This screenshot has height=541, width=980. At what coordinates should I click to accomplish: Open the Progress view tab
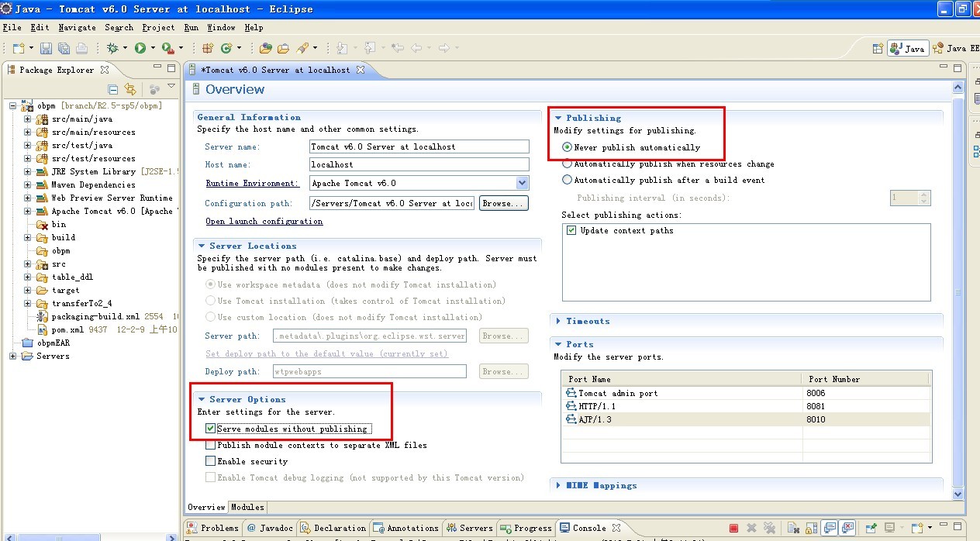(526, 528)
